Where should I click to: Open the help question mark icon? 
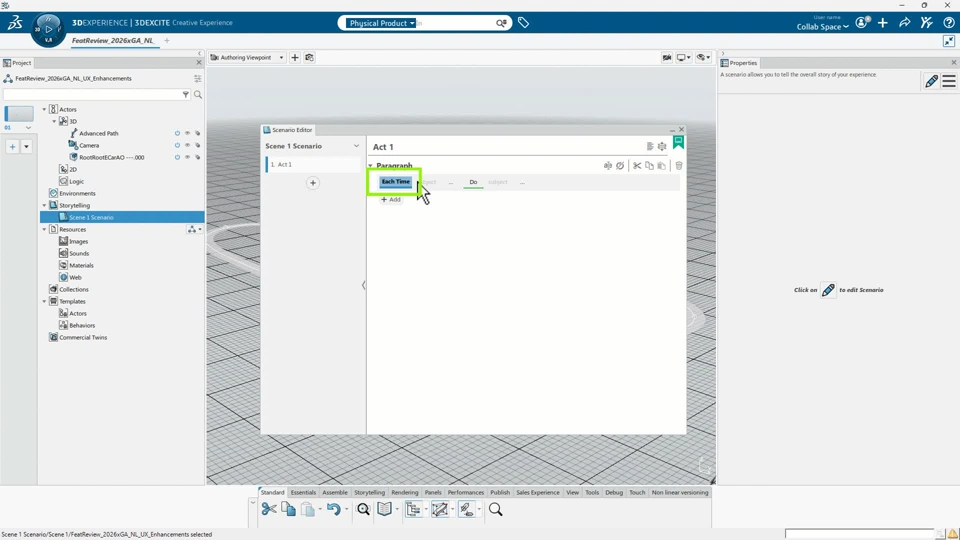point(948,23)
